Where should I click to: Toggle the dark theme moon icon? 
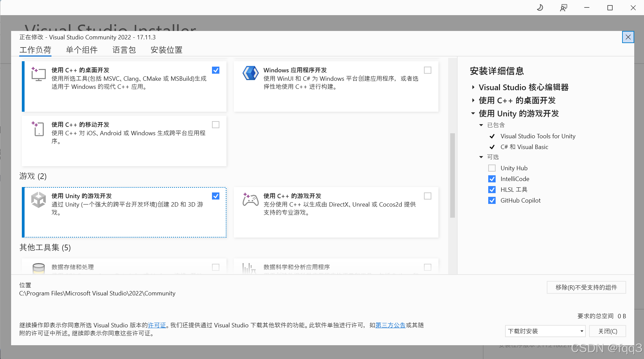(x=540, y=7)
